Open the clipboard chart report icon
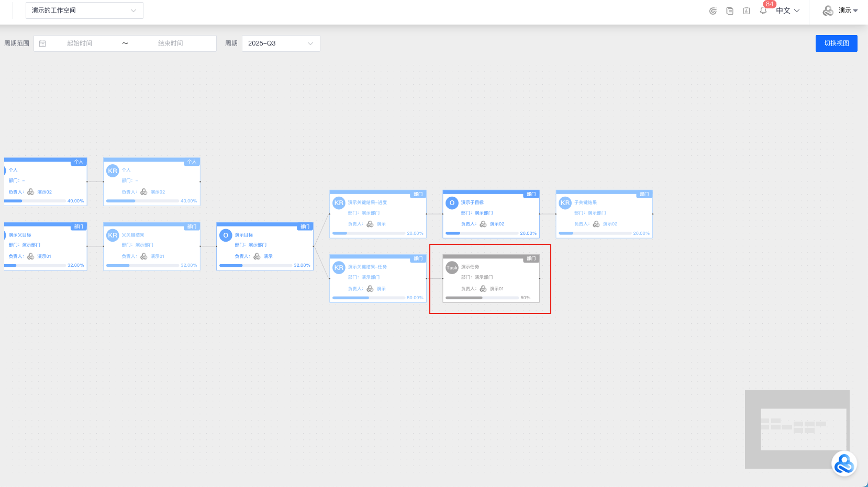 pyautogui.click(x=747, y=10)
